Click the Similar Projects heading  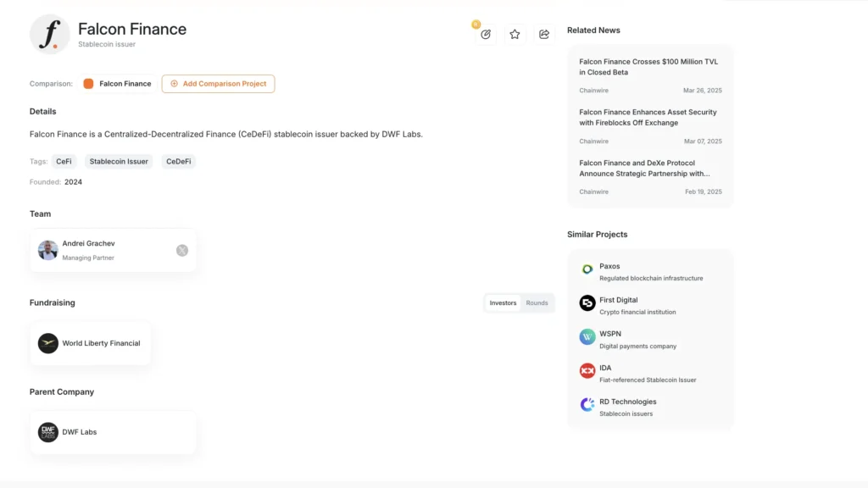[598, 235]
